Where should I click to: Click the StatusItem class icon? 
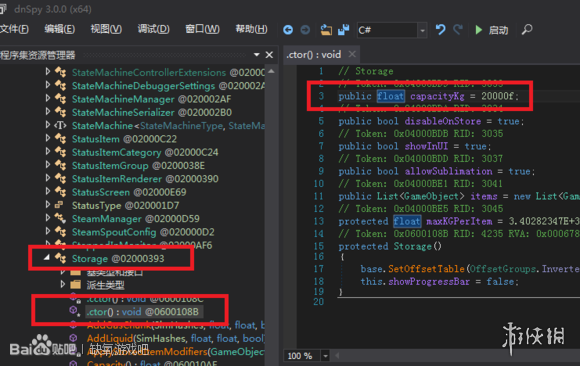click(x=61, y=138)
